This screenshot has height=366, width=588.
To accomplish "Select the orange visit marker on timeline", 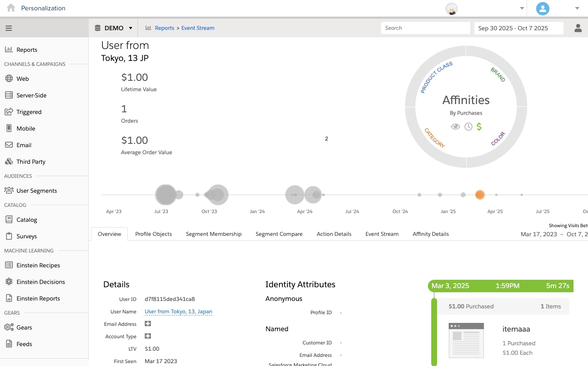I will click(480, 195).
